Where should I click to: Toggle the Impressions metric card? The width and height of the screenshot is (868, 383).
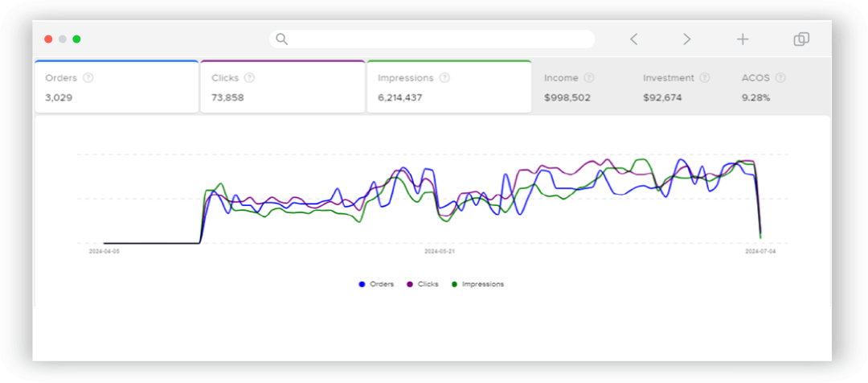[448, 87]
